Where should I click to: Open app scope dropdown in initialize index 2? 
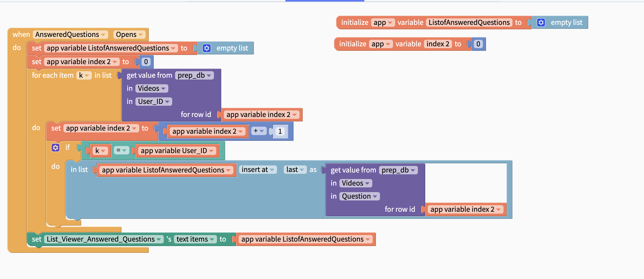(x=381, y=44)
